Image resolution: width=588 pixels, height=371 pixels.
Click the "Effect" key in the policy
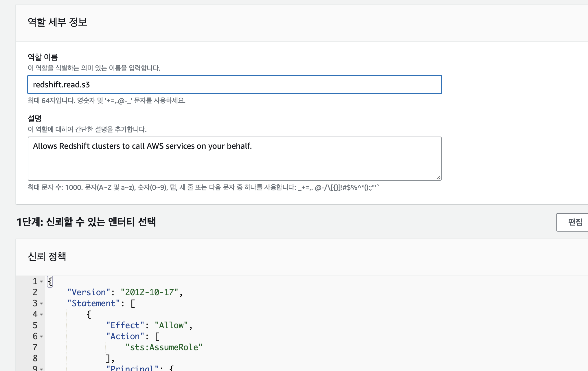[x=125, y=325]
